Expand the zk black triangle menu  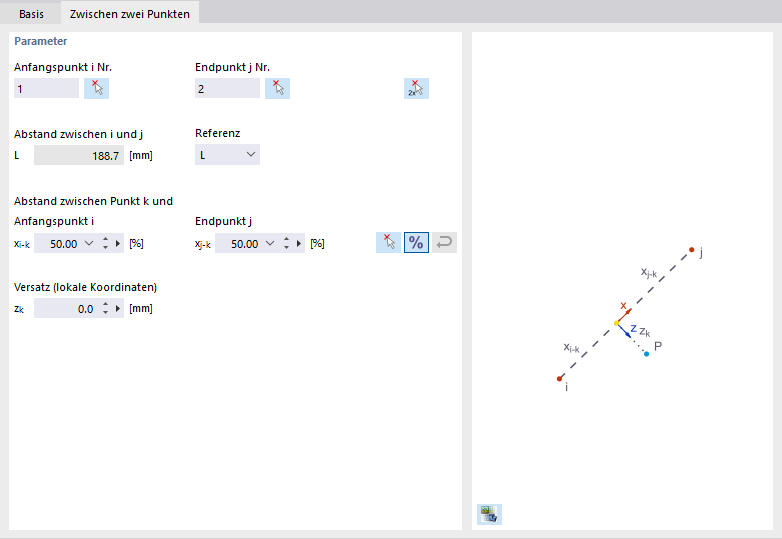tap(118, 308)
